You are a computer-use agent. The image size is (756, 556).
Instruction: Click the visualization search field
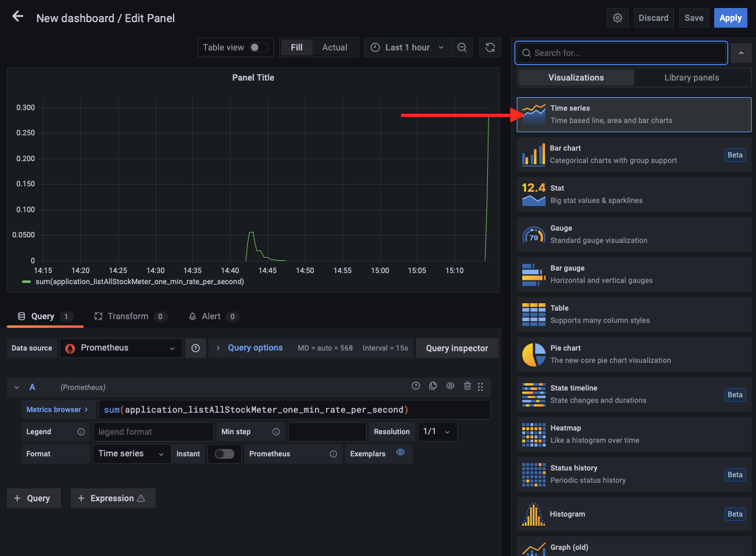[x=621, y=53]
